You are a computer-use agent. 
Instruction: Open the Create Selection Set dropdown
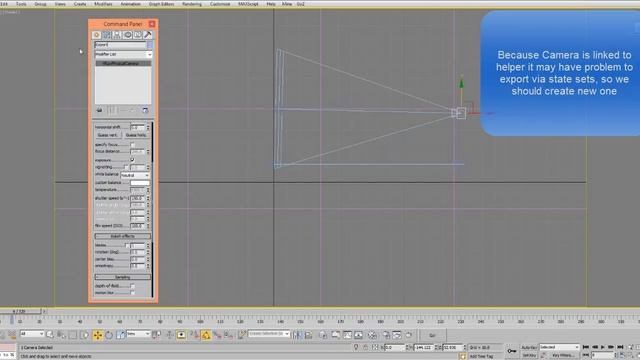(269, 334)
